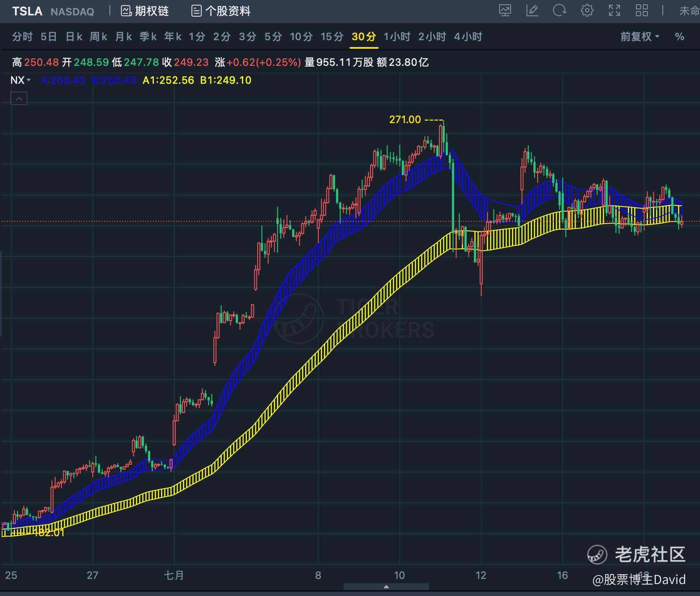Select the active 30分 interval tab
Screen dimensions: 700x596
coord(364,37)
